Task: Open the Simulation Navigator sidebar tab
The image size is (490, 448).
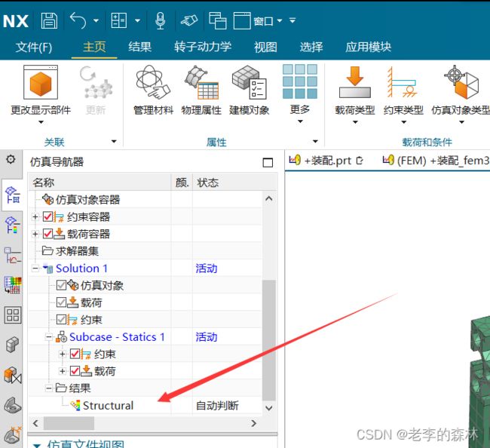Action: pos(12,195)
